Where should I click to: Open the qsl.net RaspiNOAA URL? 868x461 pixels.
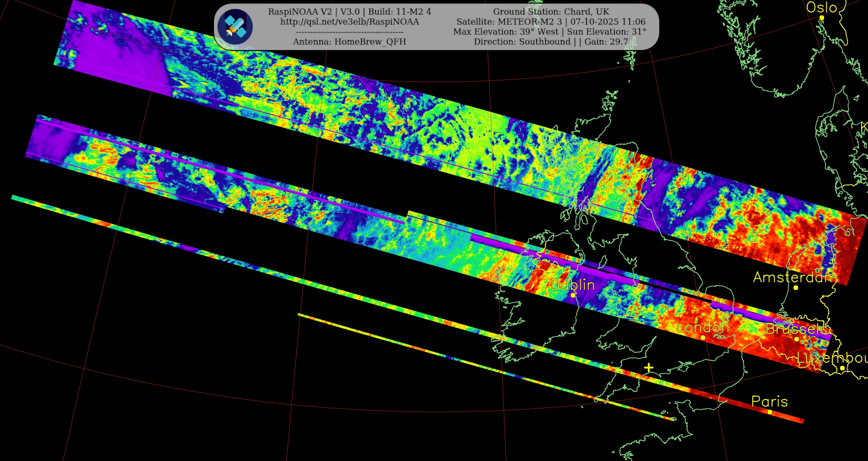349,22
